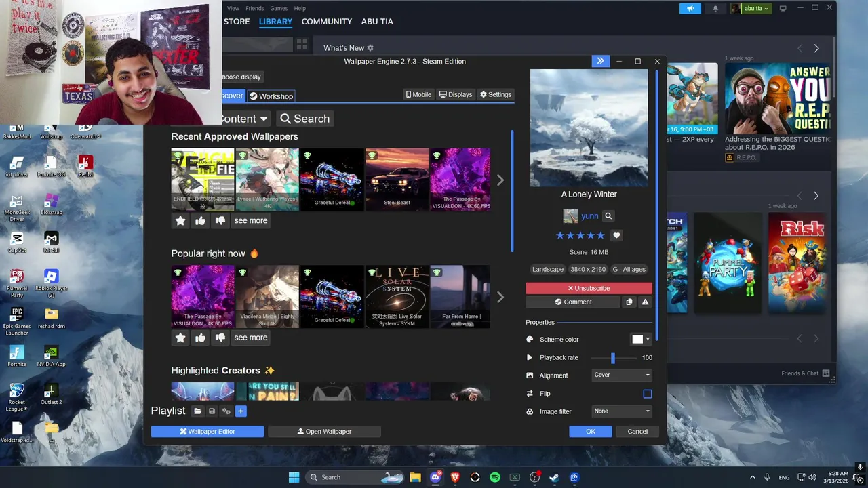Click Steam announcements megaphone icon
868x488 pixels.
coord(690,8)
